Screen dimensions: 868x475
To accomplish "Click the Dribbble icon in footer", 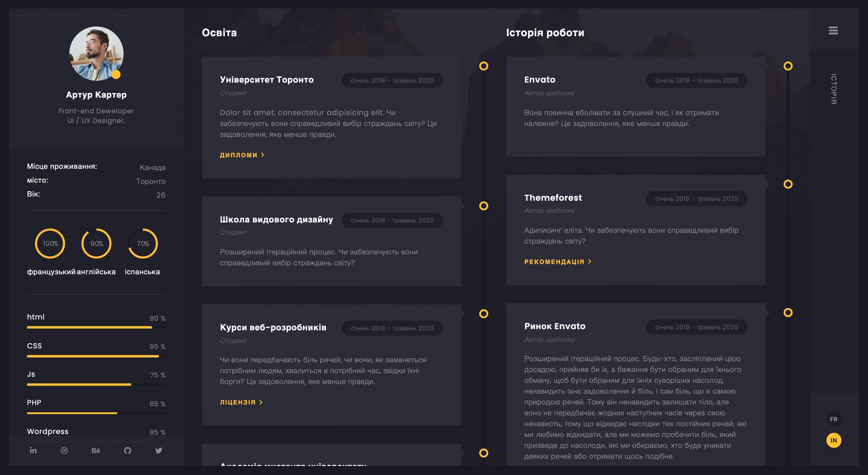I will 64,450.
